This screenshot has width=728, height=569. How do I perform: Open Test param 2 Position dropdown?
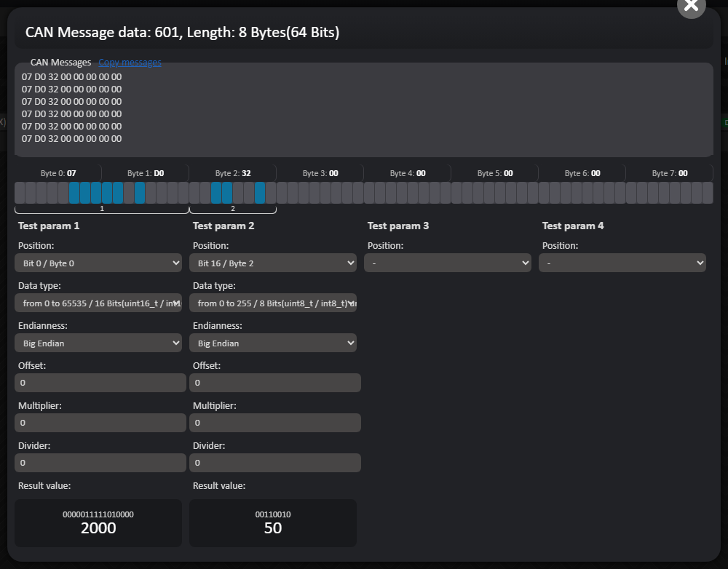273,263
